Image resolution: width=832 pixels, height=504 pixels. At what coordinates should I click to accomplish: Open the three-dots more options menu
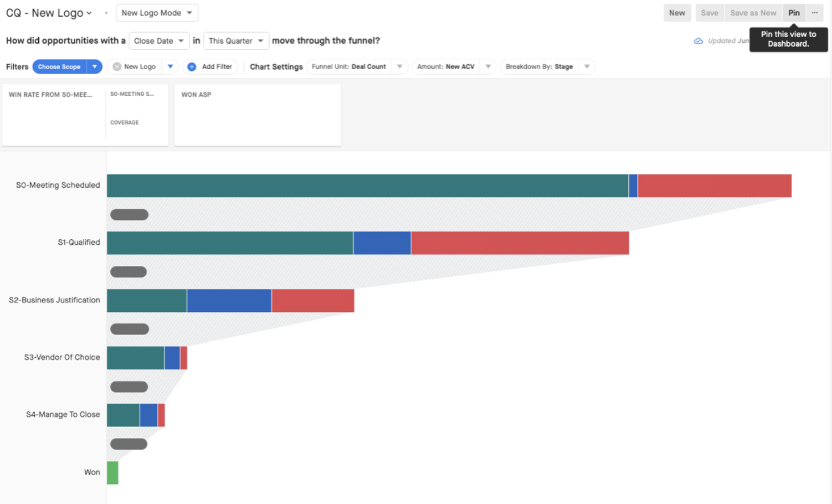815,13
